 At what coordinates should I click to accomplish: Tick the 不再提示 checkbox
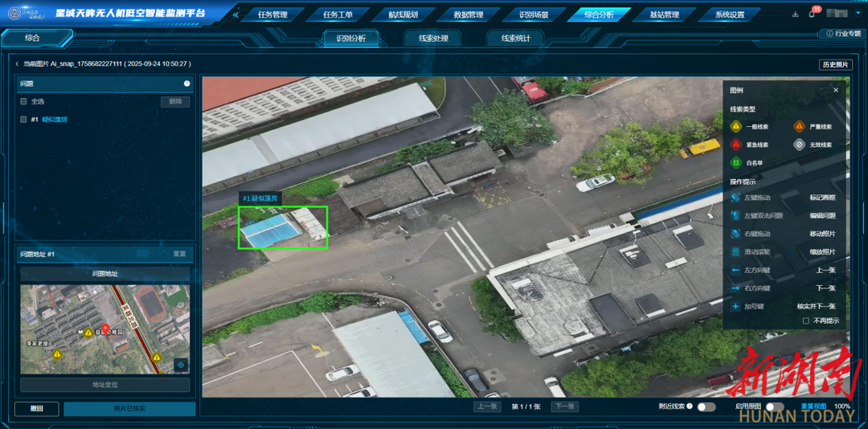[806, 321]
